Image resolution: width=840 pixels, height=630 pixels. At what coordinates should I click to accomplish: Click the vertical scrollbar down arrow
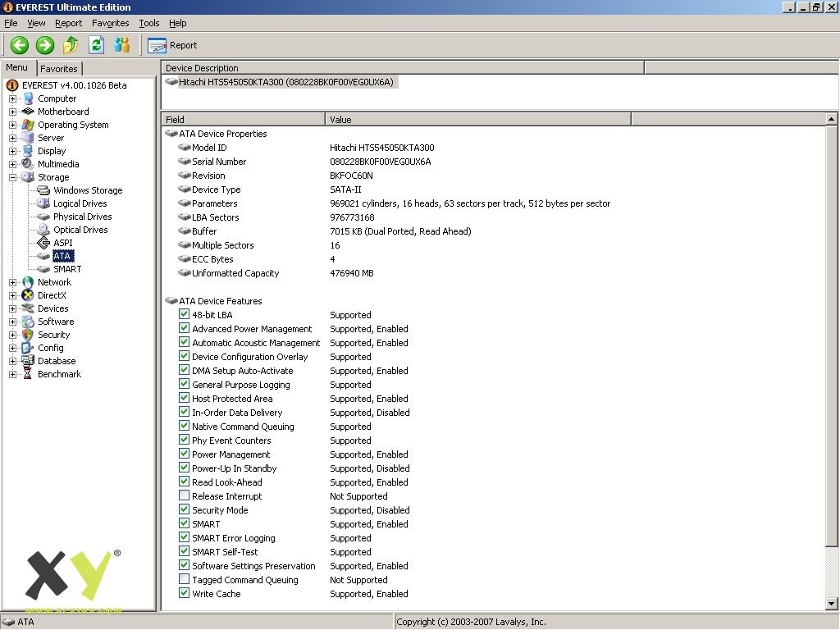point(832,603)
